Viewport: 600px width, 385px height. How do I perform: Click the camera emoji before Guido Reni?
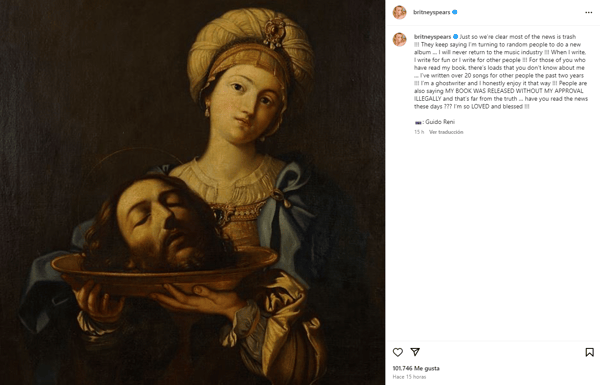point(418,122)
